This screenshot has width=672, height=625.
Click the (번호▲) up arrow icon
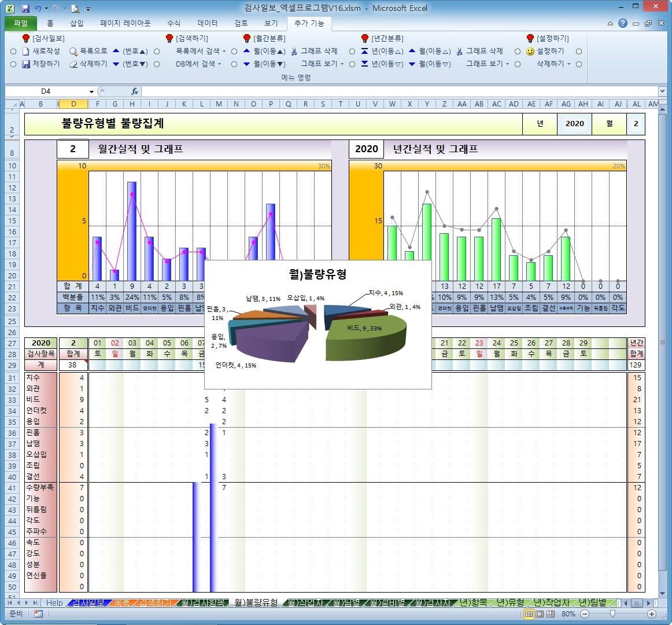[116, 51]
